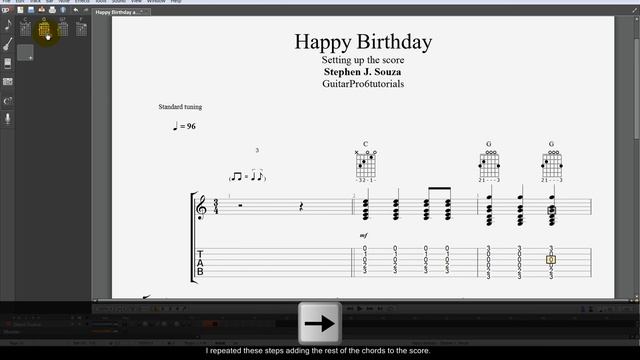Image resolution: width=640 pixels, height=360 pixels.
Task: Click the first G chord diagram in score
Action: click(489, 162)
